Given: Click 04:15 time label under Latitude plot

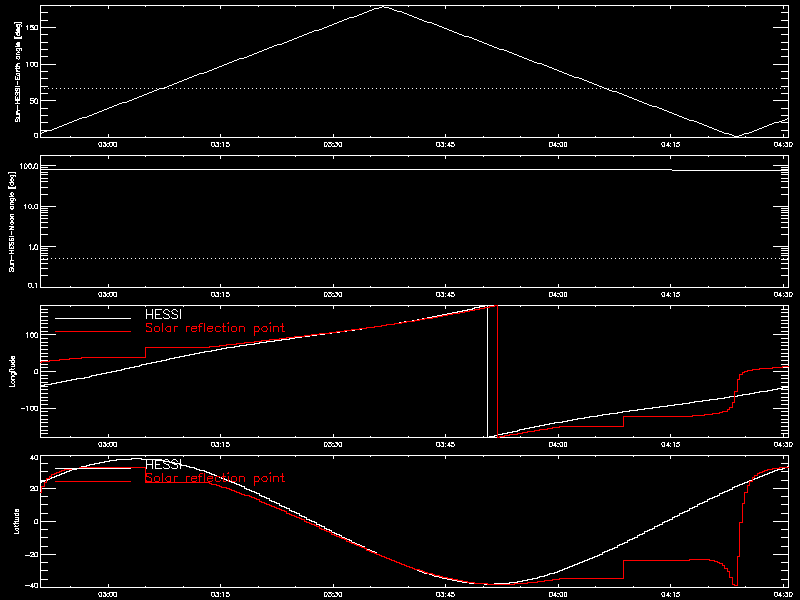Looking at the screenshot, I should tap(670, 594).
